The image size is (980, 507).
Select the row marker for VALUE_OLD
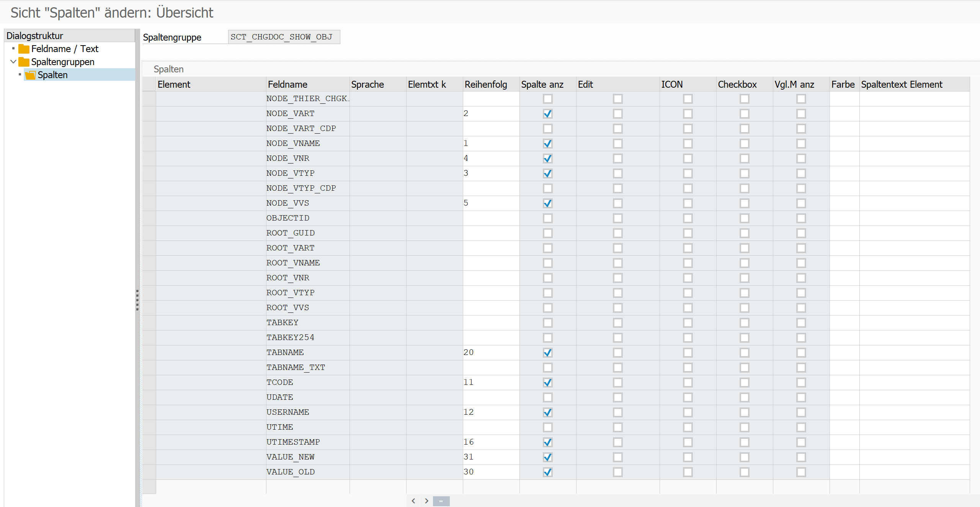[149, 472]
